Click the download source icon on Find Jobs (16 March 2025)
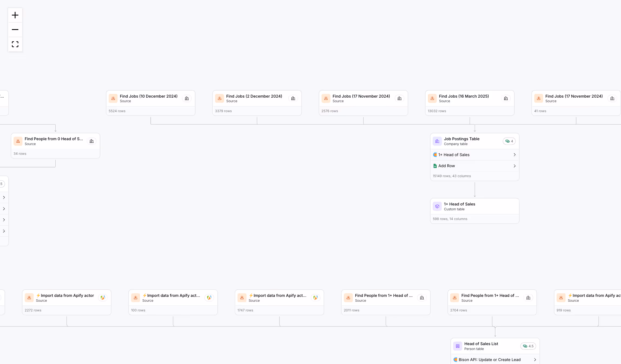 coord(432,98)
